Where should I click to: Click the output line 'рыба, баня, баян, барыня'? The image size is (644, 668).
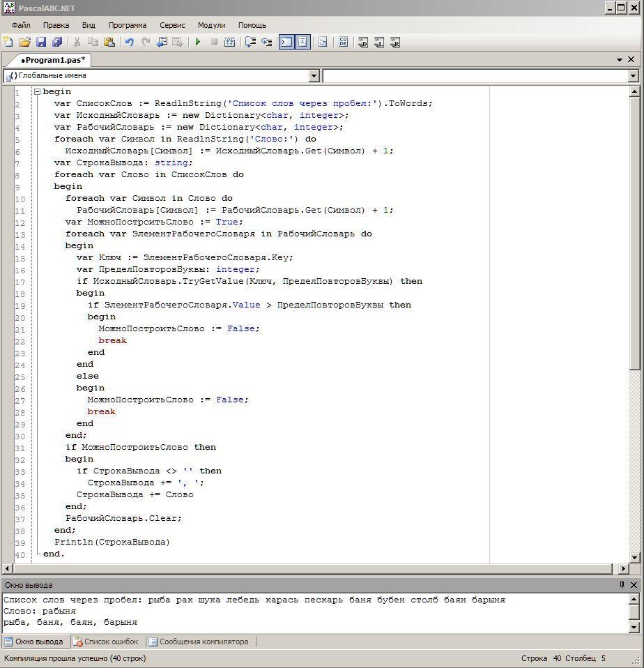tap(70, 623)
